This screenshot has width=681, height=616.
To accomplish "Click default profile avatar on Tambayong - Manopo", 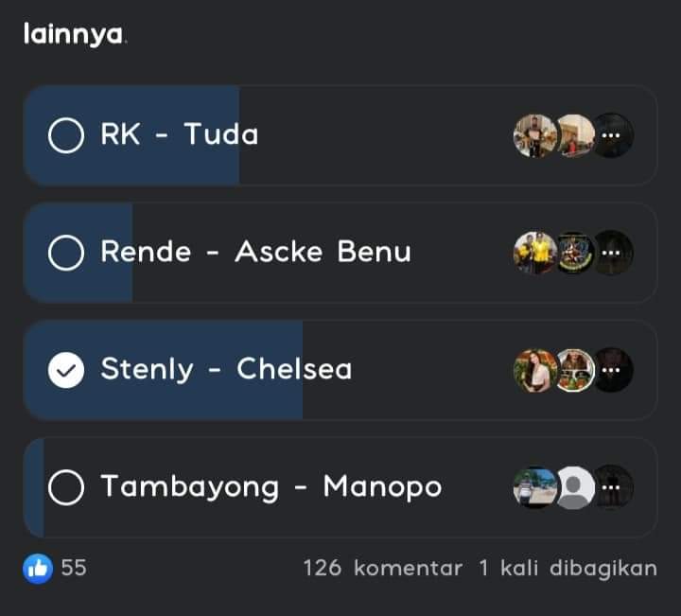I will [x=573, y=487].
